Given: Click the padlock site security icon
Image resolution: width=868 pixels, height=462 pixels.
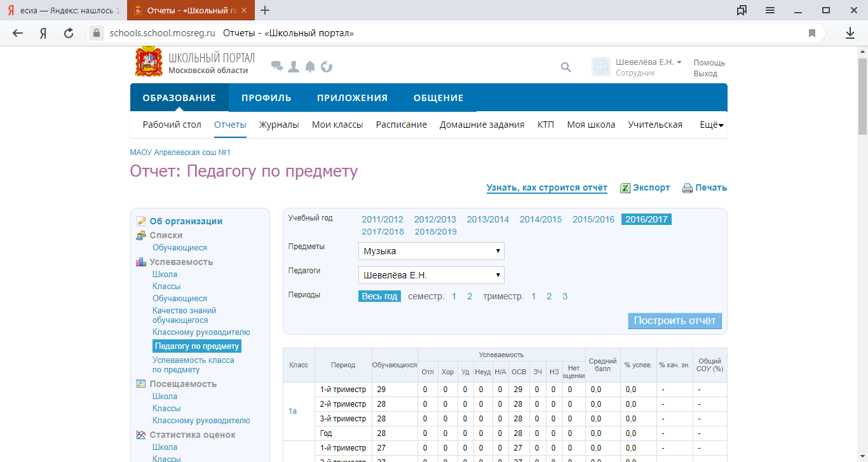Looking at the screenshot, I should click(97, 33).
